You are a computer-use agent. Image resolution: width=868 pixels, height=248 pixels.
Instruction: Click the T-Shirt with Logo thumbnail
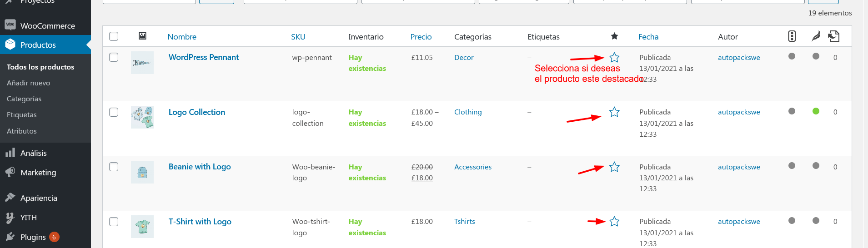[x=142, y=227]
